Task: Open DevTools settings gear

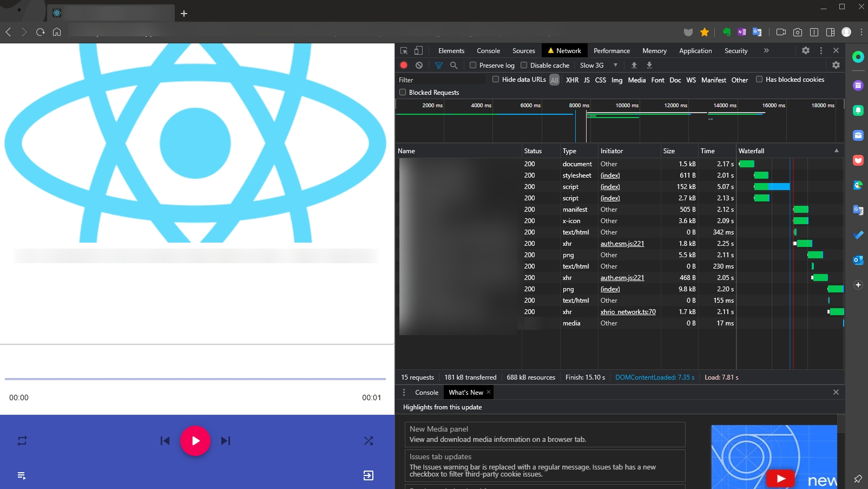Action: 806,50
